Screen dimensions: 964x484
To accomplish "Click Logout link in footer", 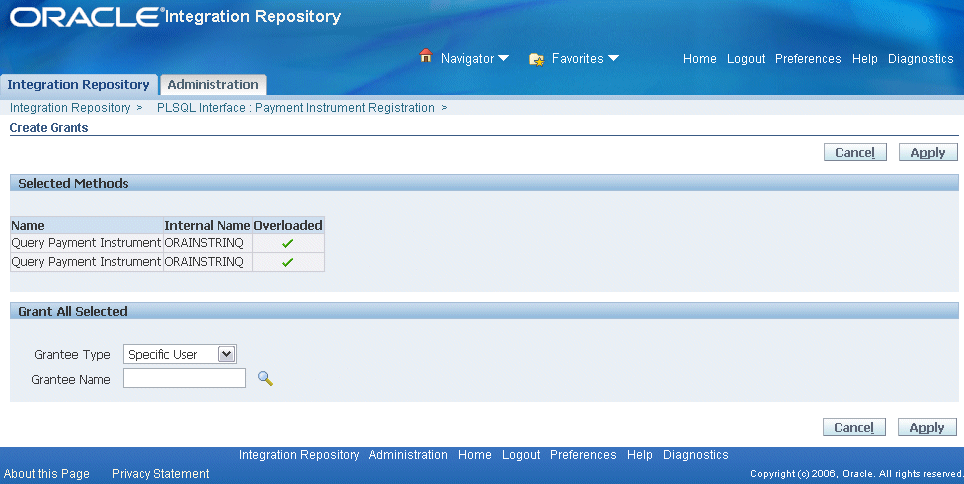I will click(x=521, y=455).
